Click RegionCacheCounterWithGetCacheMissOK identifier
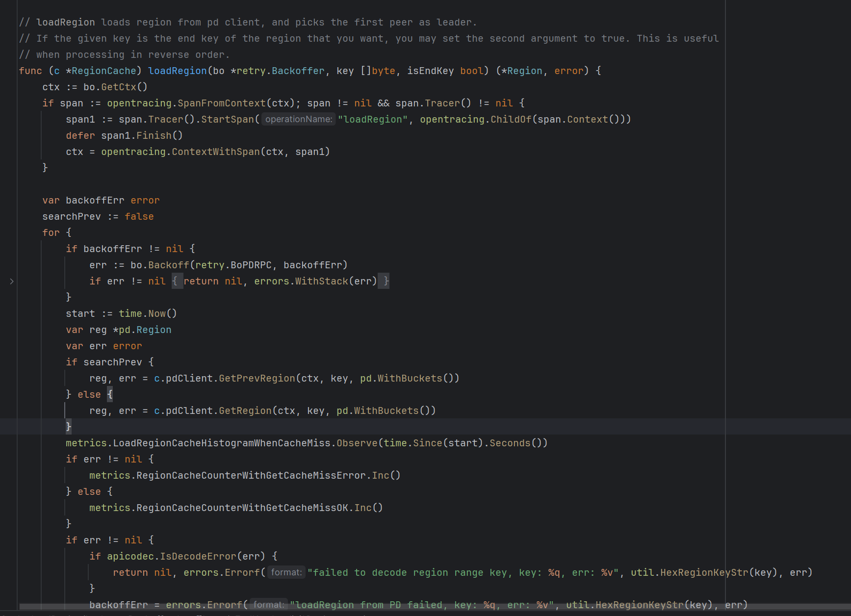Image resolution: width=851 pixels, height=616 pixels. pos(242,508)
